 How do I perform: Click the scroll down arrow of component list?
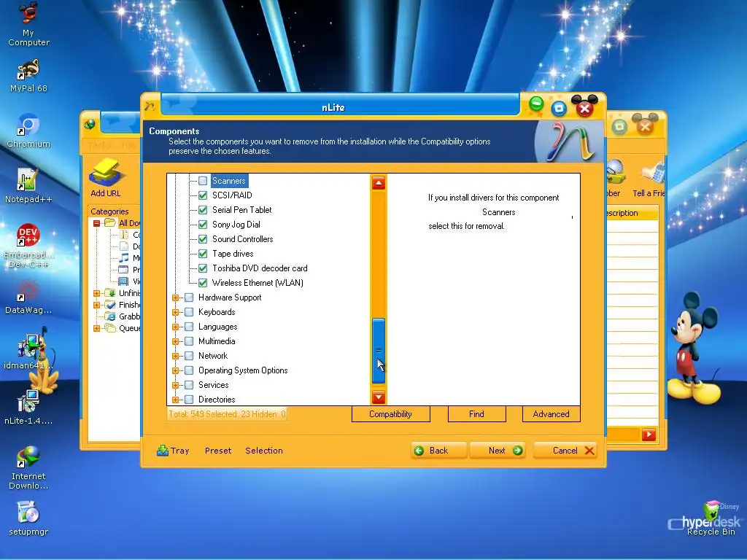point(379,397)
